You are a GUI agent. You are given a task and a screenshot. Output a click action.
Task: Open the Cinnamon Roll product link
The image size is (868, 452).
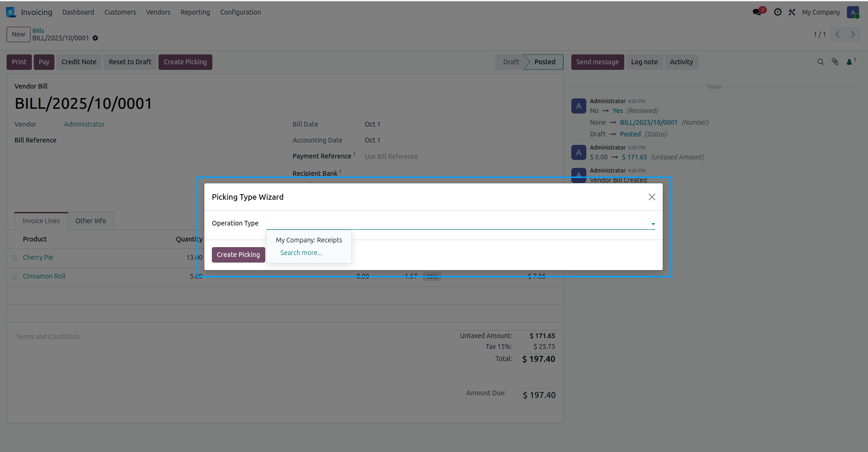[x=44, y=276]
